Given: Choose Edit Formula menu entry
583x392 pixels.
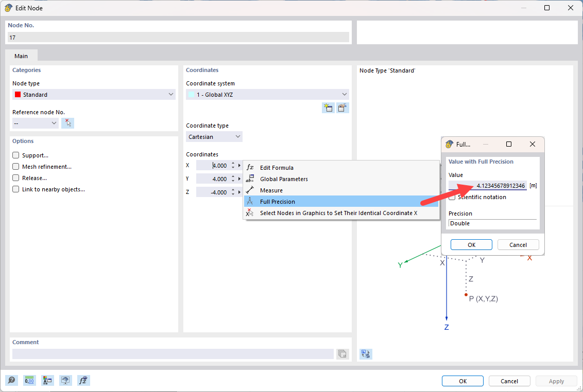Looking at the screenshot, I should (x=277, y=168).
